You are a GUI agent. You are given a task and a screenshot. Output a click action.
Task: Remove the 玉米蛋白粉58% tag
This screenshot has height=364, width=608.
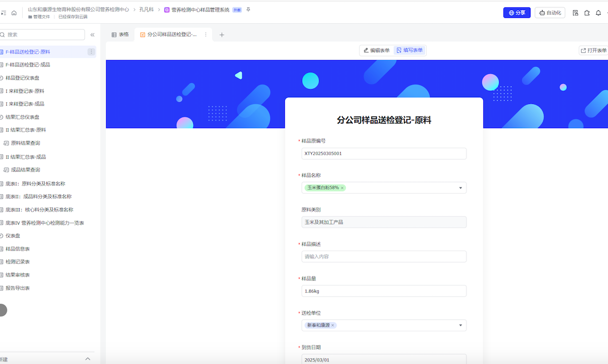click(342, 188)
